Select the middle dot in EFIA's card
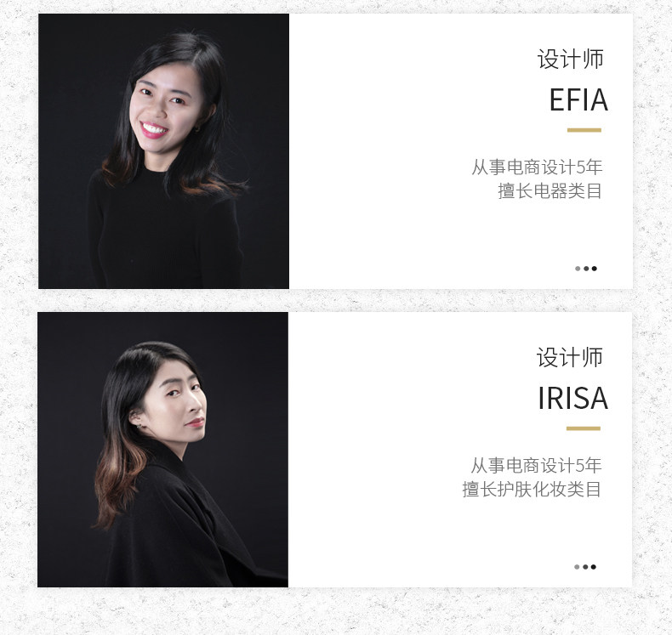The height and width of the screenshot is (635, 672). tap(586, 269)
